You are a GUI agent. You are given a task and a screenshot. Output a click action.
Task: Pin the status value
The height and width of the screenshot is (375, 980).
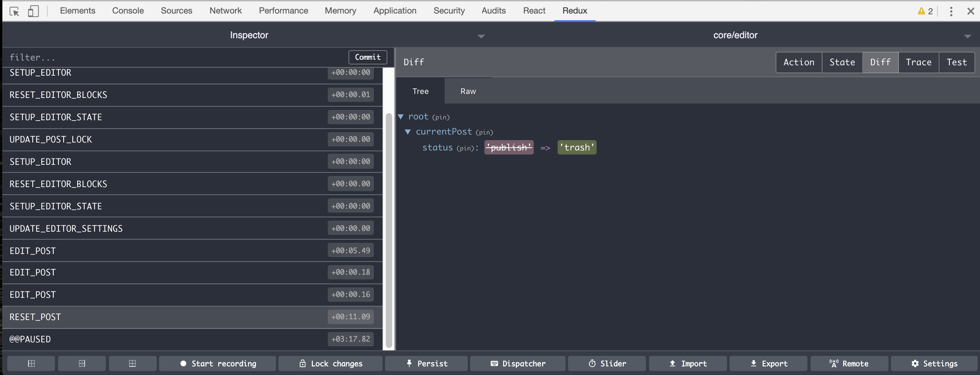(x=465, y=148)
